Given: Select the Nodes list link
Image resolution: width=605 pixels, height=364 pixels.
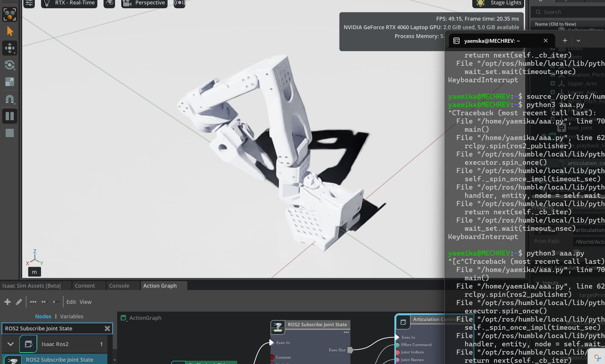Looking at the screenshot, I should pyautogui.click(x=43, y=316).
